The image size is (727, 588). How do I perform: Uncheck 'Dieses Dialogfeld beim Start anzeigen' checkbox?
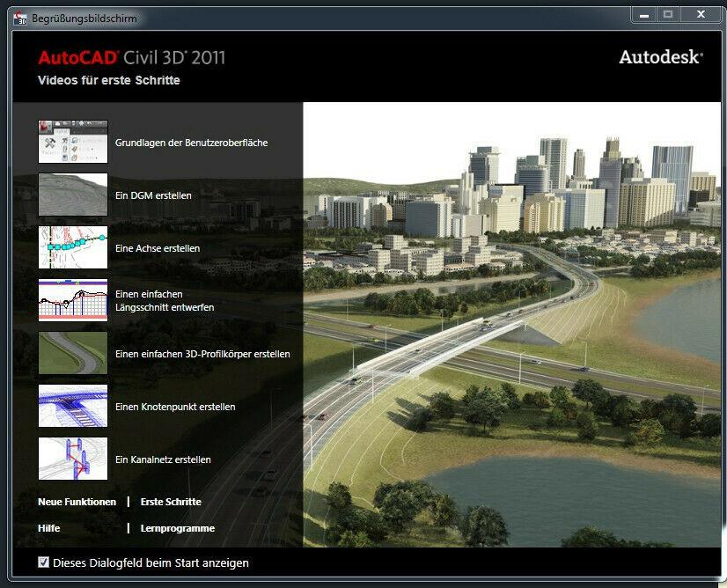coord(44,562)
